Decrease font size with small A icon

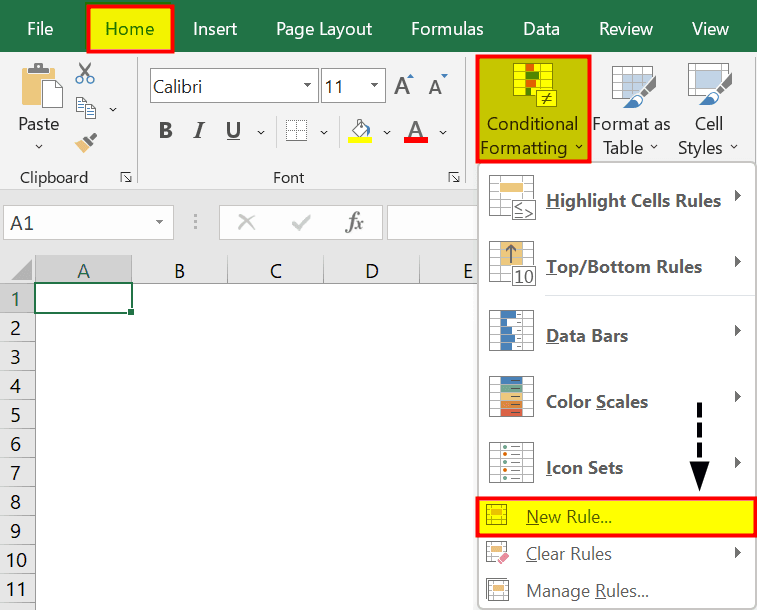click(438, 86)
